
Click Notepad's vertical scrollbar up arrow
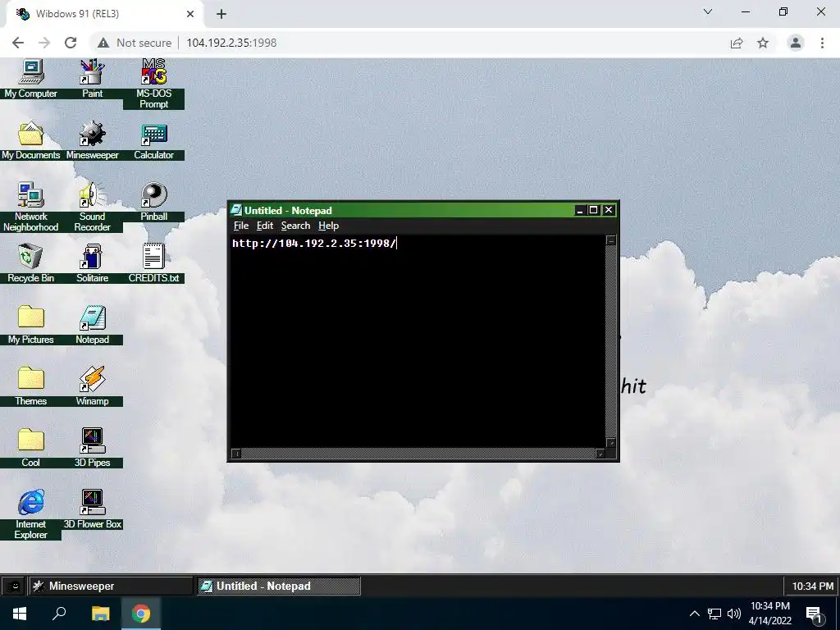610,240
